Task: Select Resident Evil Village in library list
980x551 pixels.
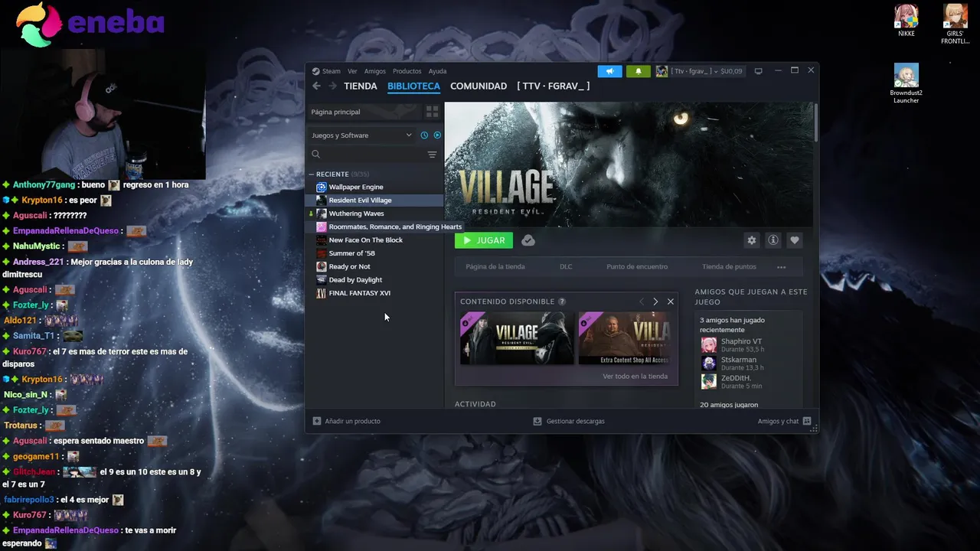Action: (374, 201)
